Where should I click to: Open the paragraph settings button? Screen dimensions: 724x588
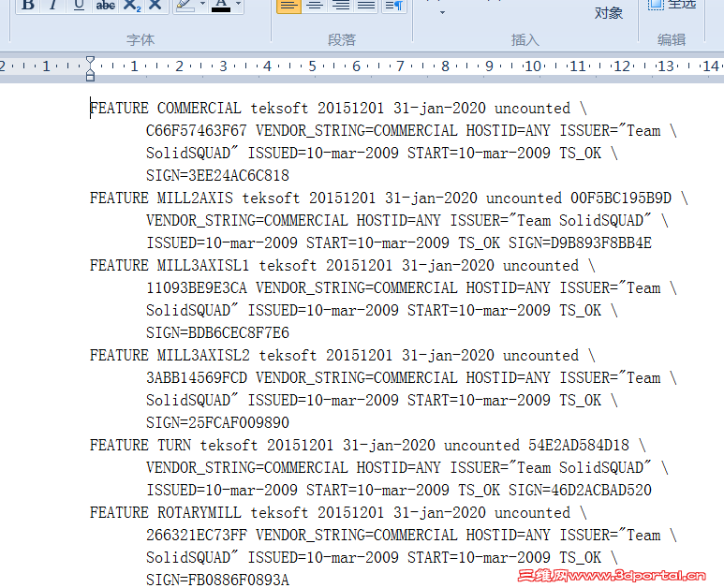pyautogui.click(x=394, y=6)
